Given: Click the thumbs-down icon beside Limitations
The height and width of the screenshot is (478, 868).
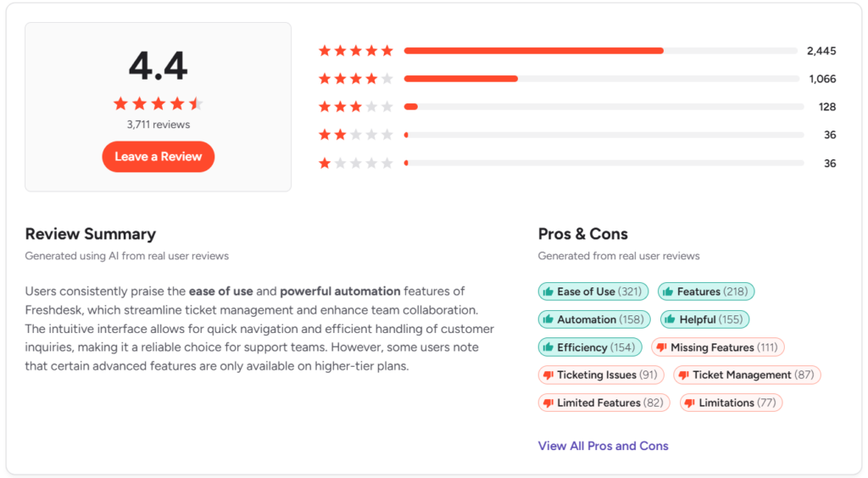Looking at the screenshot, I should [690, 403].
